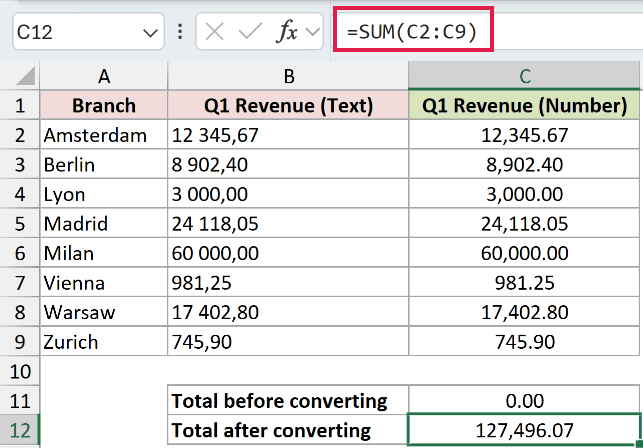Expand the dropdown arrow beside fx

pos(313,32)
